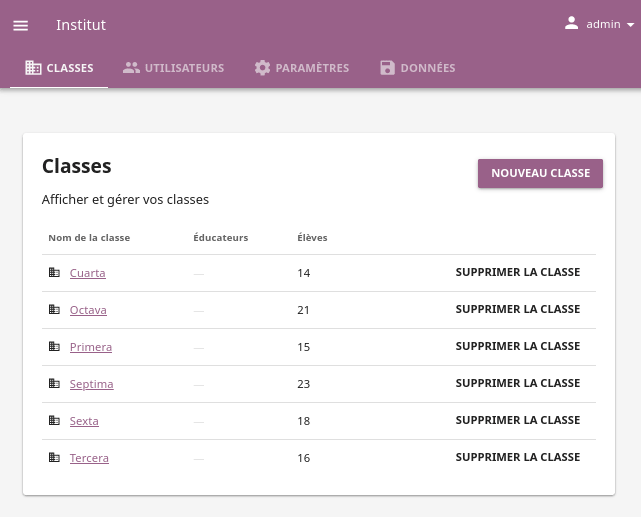The height and width of the screenshot is (517, 641).
Task: Open the Primera class link
Action: [91, 347]
